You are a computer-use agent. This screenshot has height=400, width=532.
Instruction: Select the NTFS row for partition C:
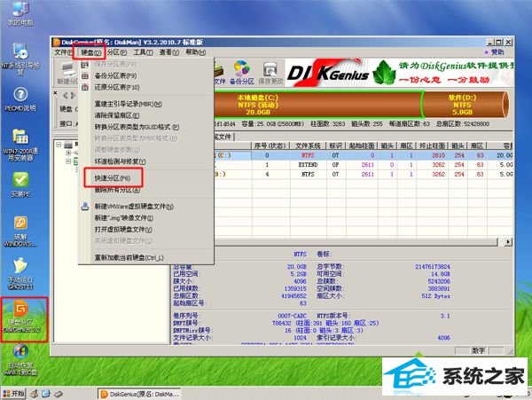point(363,155)
